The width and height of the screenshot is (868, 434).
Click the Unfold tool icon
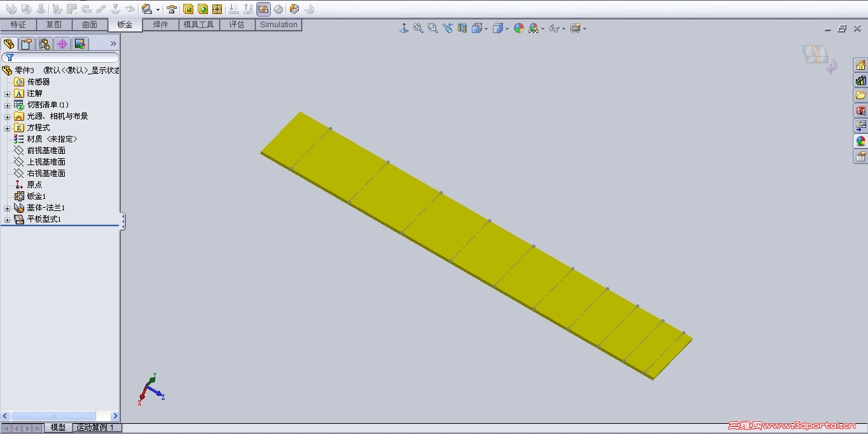coord(233,9)
